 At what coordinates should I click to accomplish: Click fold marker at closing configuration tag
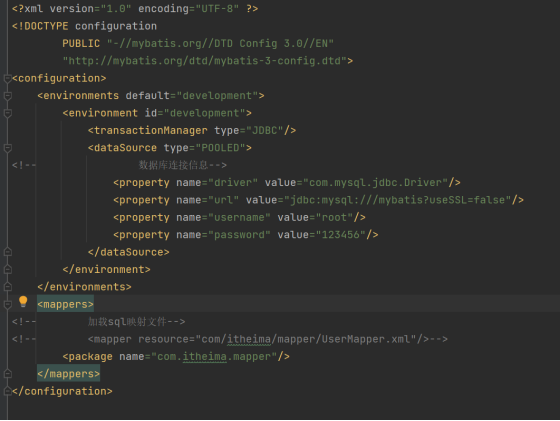tap(8, 391)
